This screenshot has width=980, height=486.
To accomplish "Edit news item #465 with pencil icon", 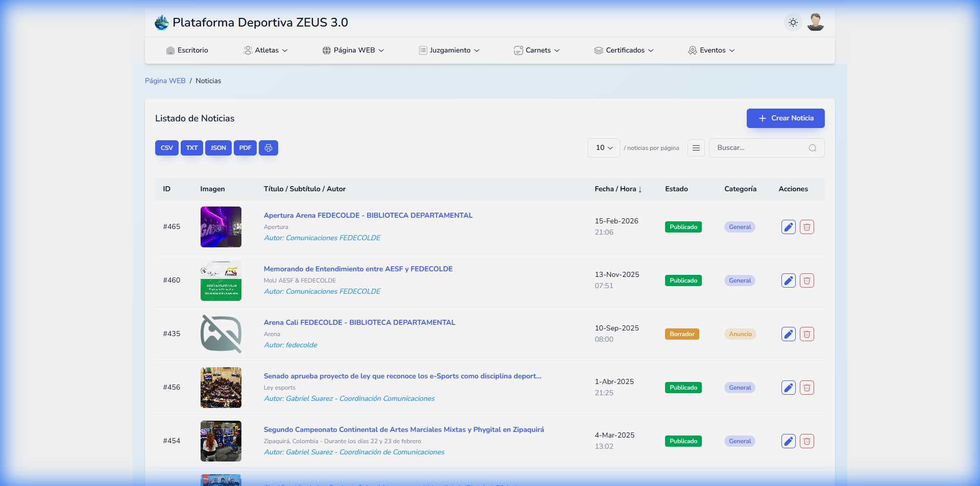I will (x=788, y=227).
